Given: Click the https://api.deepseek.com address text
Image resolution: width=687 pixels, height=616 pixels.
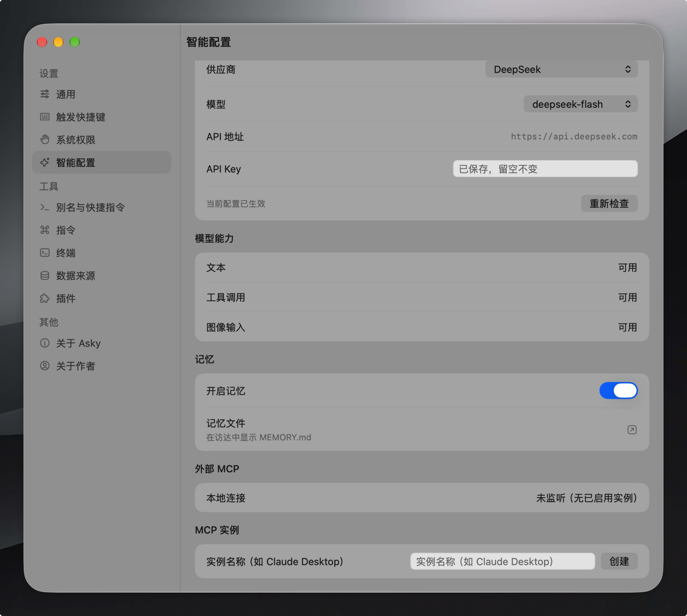Looking at the screenshot, I should (x=574, y=136).
